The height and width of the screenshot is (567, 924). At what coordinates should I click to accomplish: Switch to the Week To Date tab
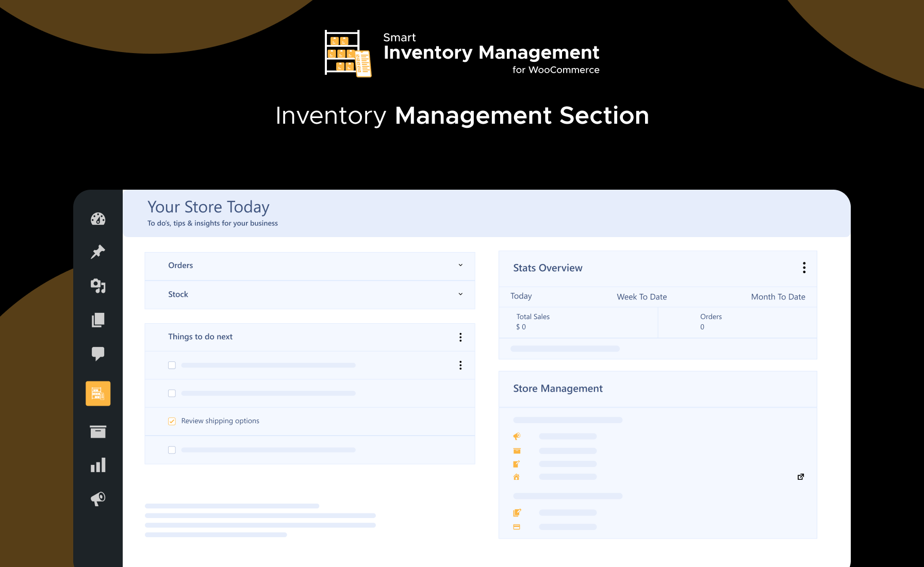click(x=641, y=297)
